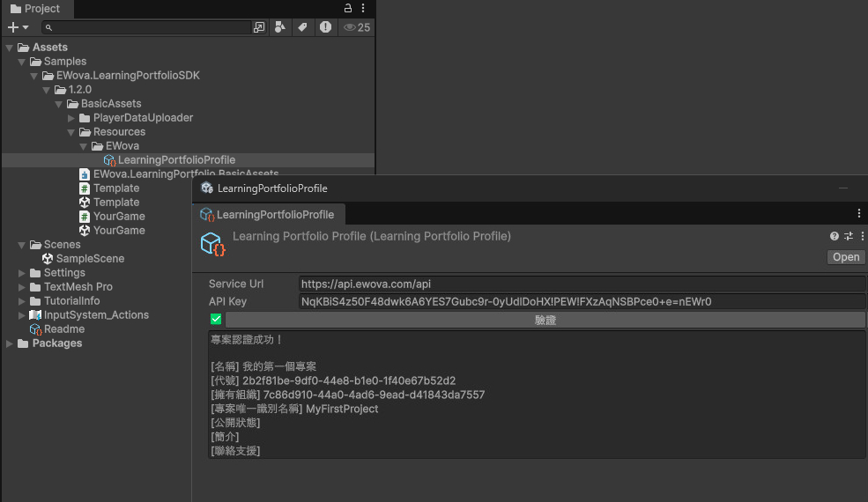Screen dimensions: 868x502
Task: Expand the TutorialInfo folder arrow
Action: point(21,301)
